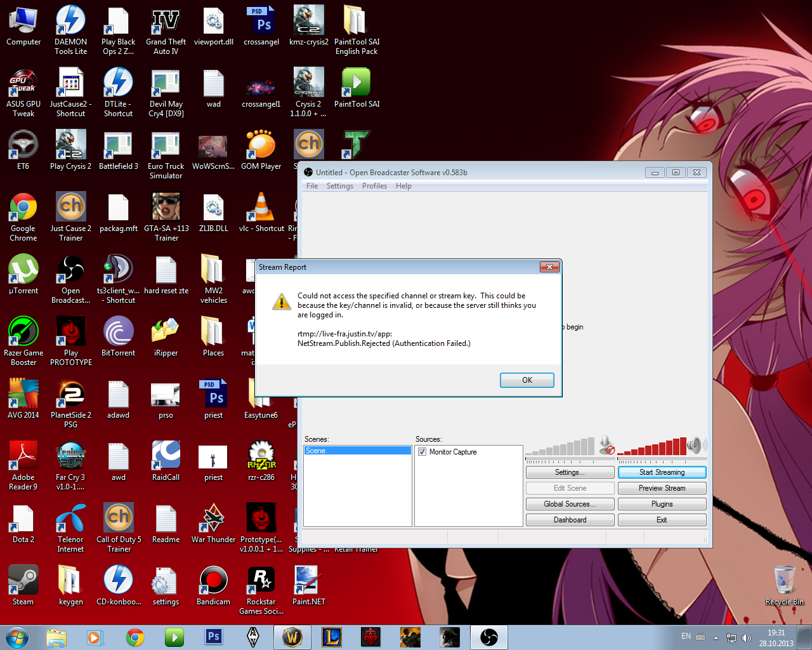812x650 pixels.
Task: Select the Steam desktop icon
Action: tap(23, 586)
